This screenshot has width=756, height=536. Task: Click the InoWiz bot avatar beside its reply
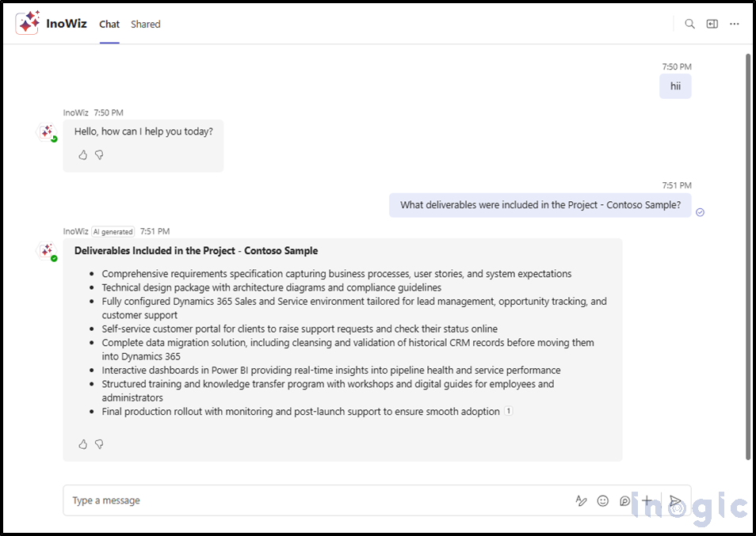click(47, 250)
